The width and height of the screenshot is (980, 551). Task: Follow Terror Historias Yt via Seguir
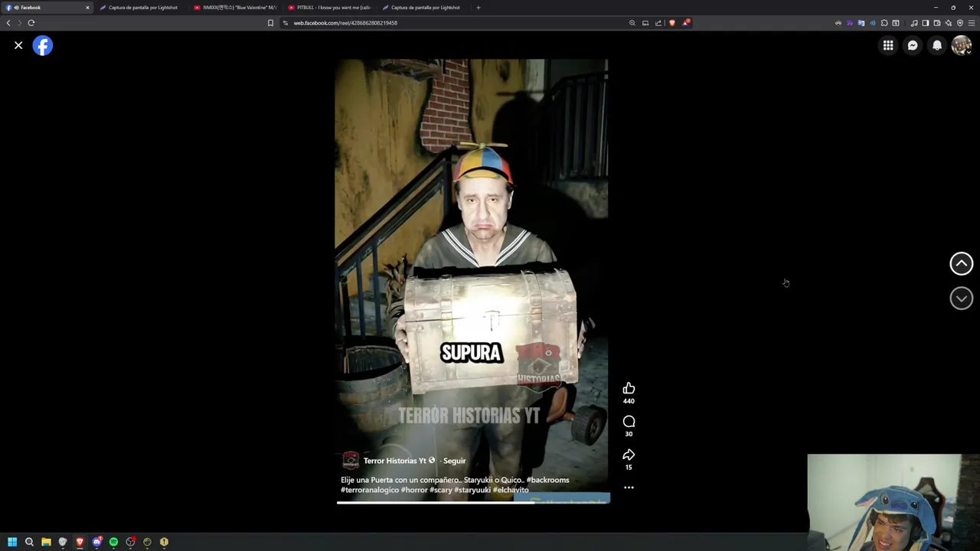(454, 461)
